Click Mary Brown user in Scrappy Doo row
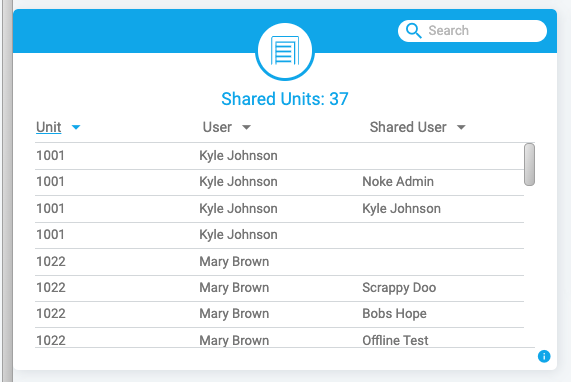Screen dimensions: 571x382 click(234, 288)
